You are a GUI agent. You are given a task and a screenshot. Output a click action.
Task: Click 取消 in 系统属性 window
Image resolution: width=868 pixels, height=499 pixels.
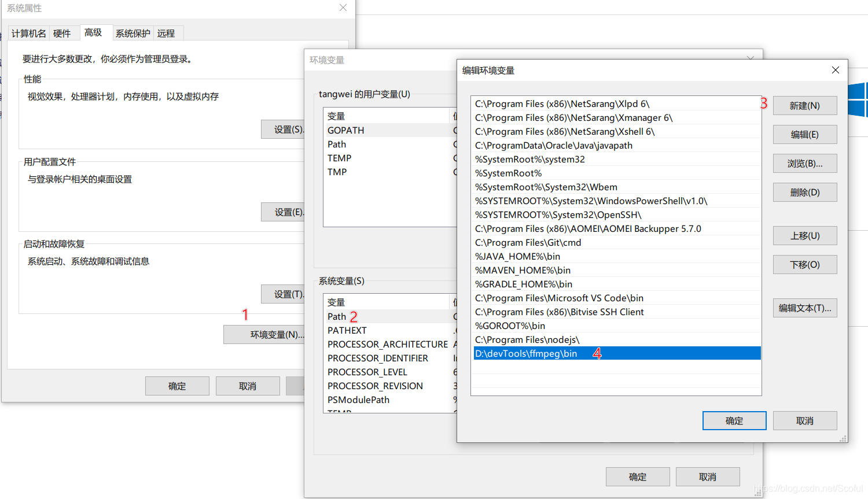(x=248, y=386)
